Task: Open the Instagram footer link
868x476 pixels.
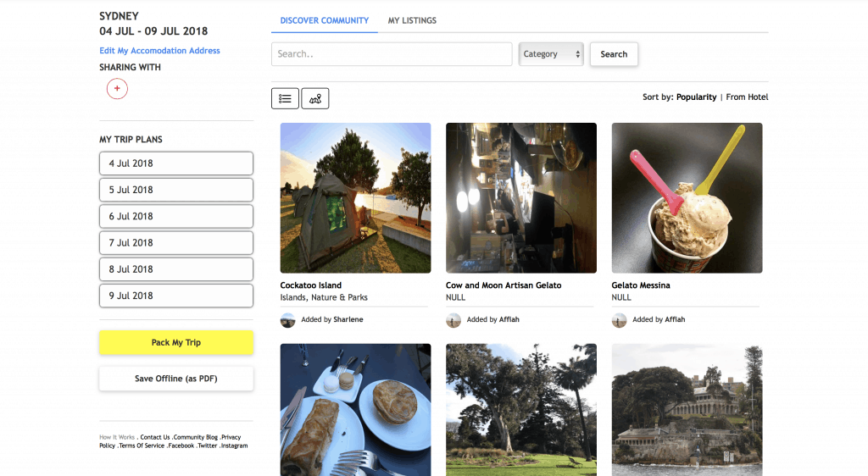Action: pyautogui.click(x=235, y=446)
